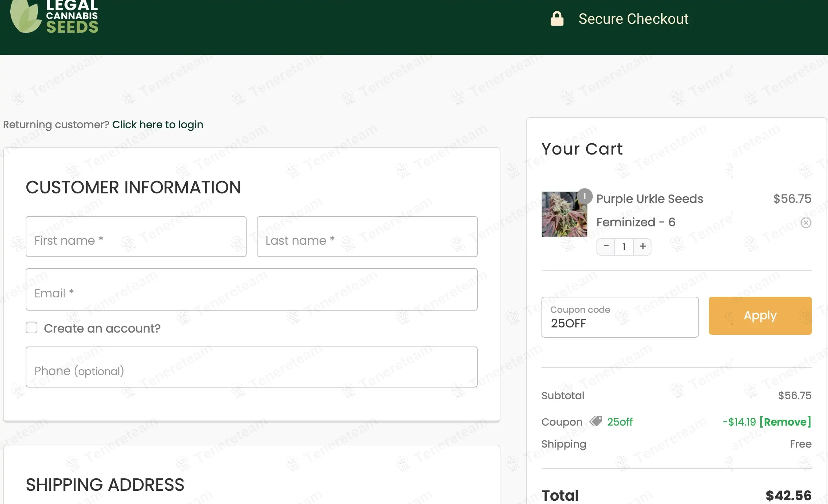This screenshot has width=828, height=504.
Task: Focus the Last name field
Action: tap(367, 237)
